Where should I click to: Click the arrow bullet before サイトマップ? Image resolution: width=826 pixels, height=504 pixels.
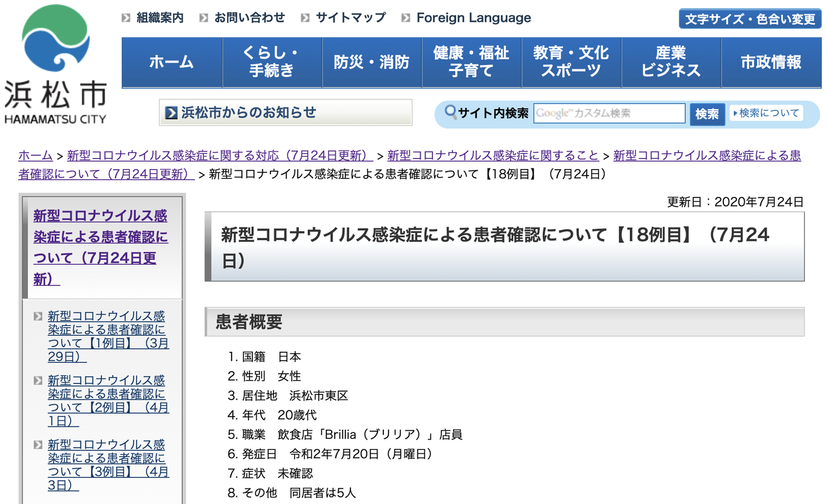[305, 18]
